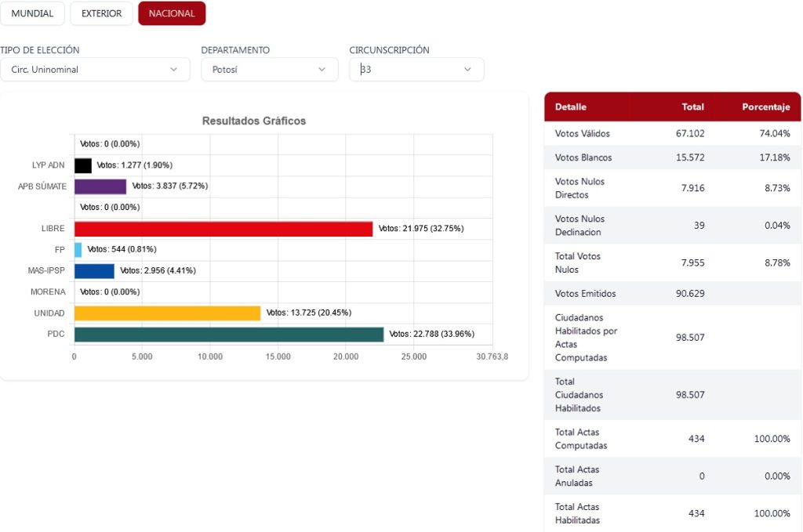Click the Detalle column header
Viewport: 803px width, 532px height.
(x=570, y=107)
